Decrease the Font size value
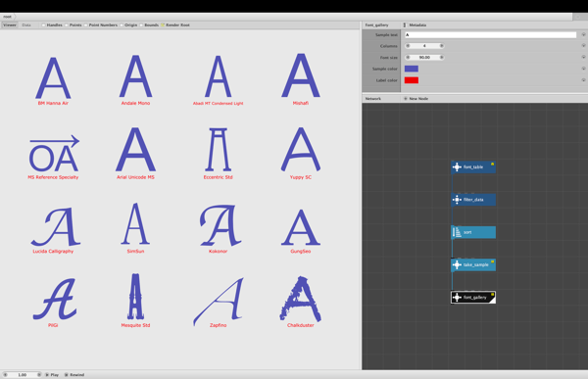The height and width of the screenshot is (379, 588). (408, 58)
